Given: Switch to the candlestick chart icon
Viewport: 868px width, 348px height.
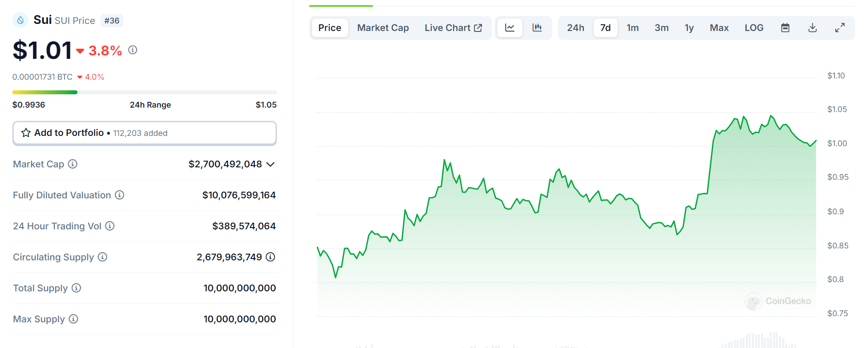Looking at the screenshot, I should tap(537, 28).
